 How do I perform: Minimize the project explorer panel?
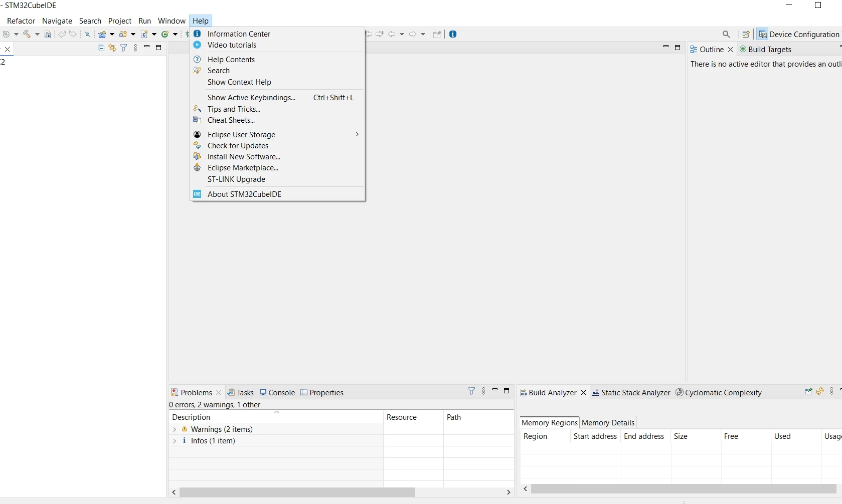click(147, 47)
